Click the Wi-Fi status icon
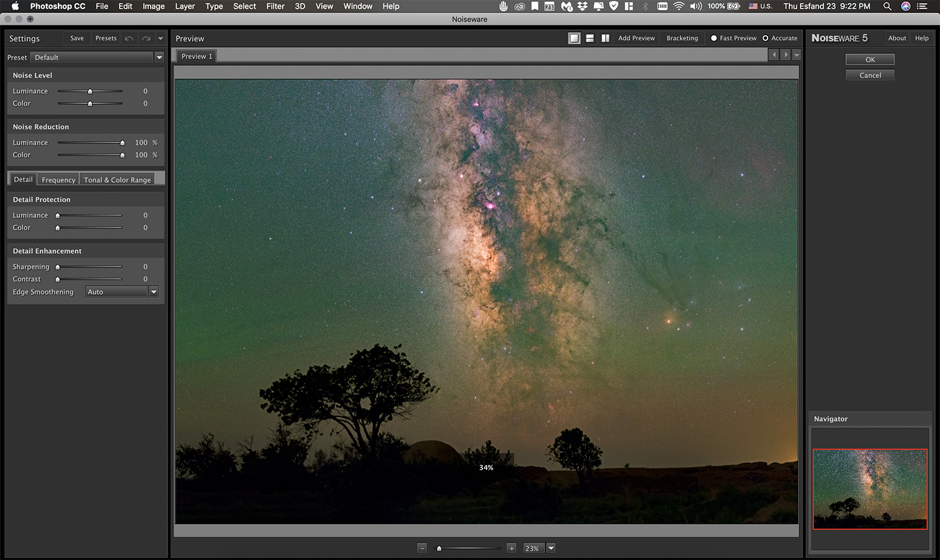Screen dimensions: 940x560 coord(679,6)
